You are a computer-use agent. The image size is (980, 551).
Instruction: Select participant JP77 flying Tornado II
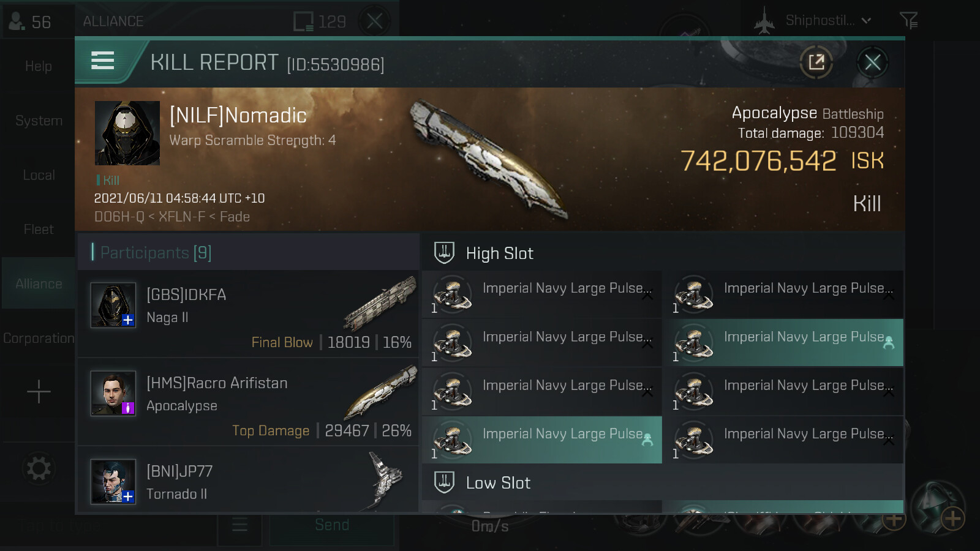(x=248, y=481)
